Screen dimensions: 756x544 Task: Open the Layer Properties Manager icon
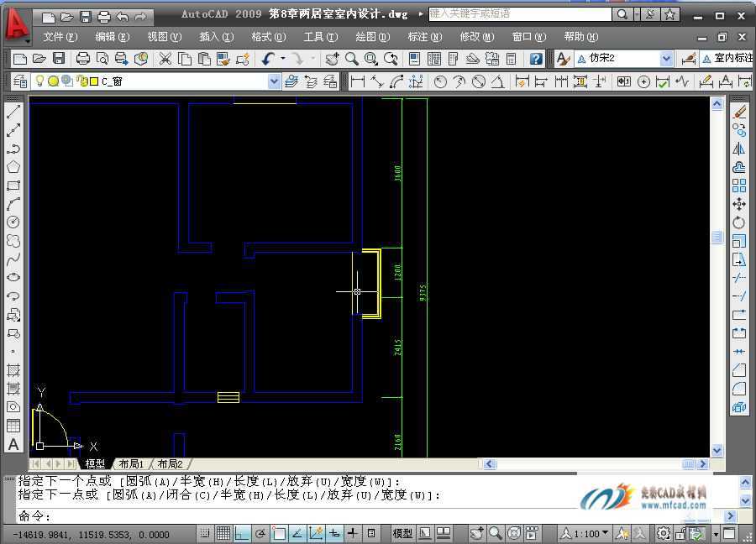[x=20, y=81]
